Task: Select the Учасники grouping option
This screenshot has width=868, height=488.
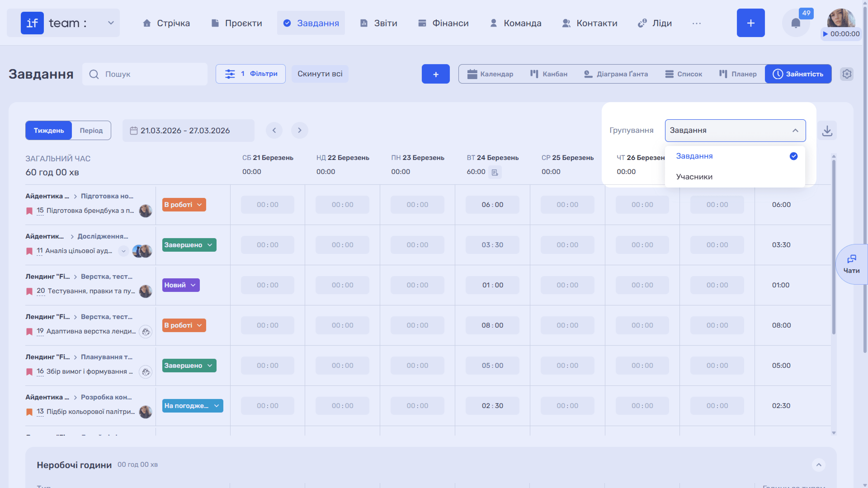Action: [735, 177]
